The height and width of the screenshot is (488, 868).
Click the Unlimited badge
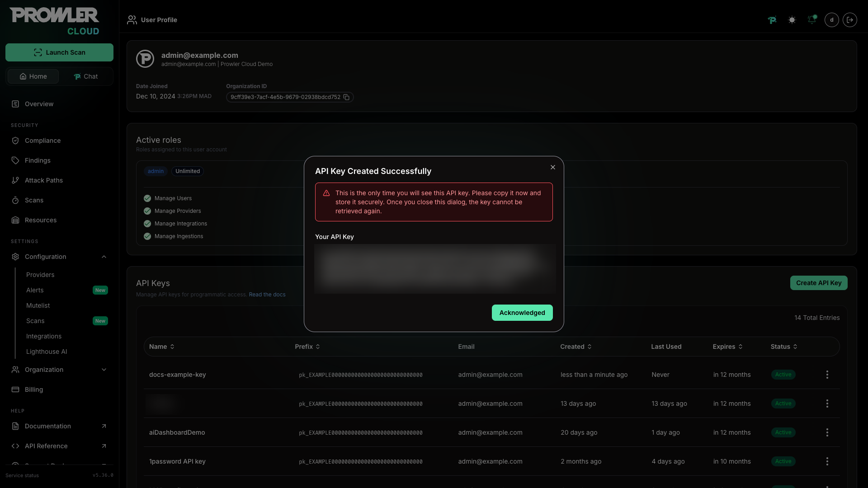click(x=188, y=171)
